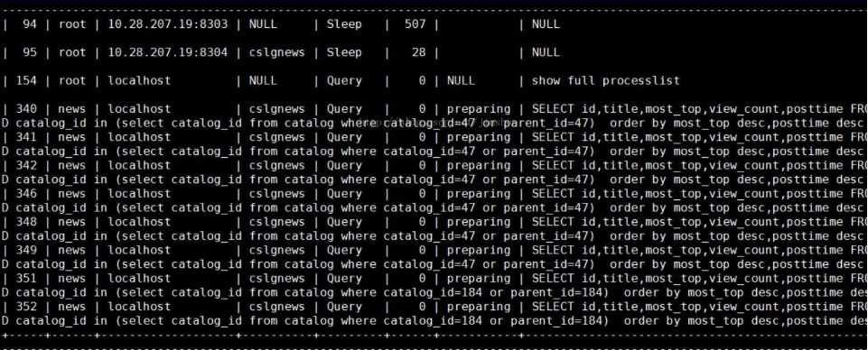868x350 pixels.
Task: Click process ID 348
Action: pyautogui.click(x=26, y=222)
